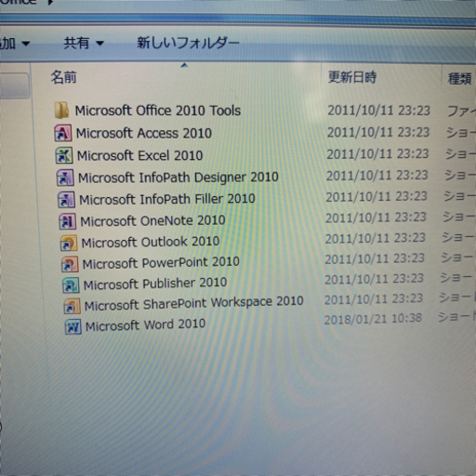Select the Microsoft Access 2010 shortcut icon
Image resolution: width=476 pixels, height=476 pixels.
(63, 133)
